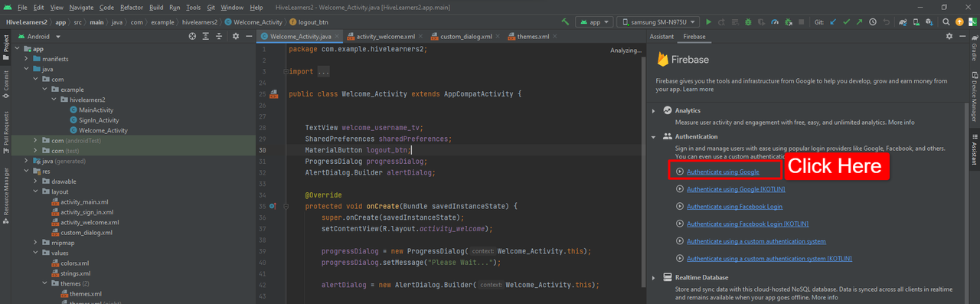Click the Git Commit checkmark icon

(x=846, y=22)
